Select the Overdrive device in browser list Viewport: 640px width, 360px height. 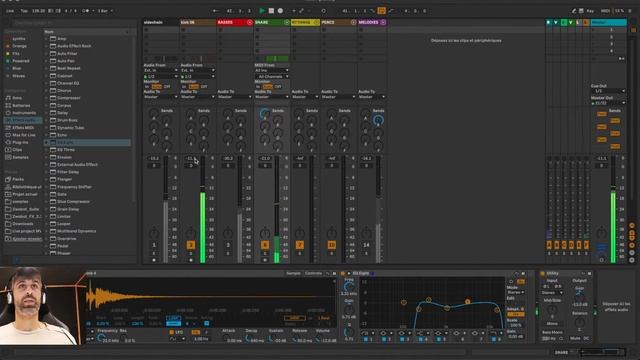point(67,239)
